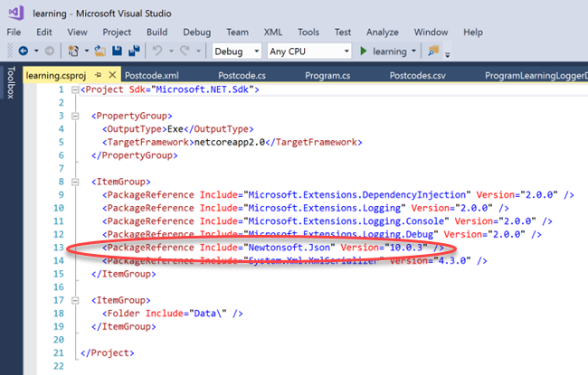Image resolution: width=588 pixels, height=375 pixels.
Task: Open the learning startup target dropdown arrow
Action: click(x=414, y=51)
